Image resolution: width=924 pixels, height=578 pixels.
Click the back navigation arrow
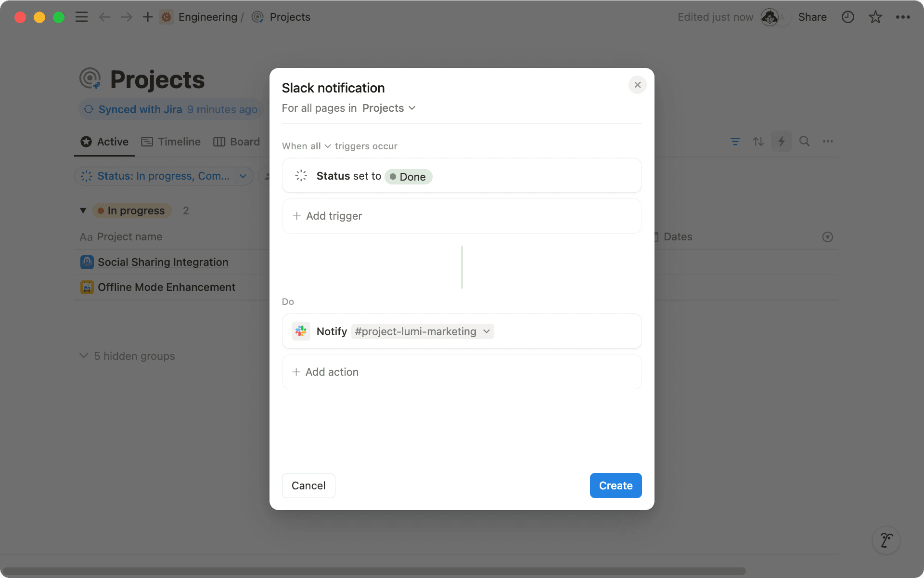pos(104,17)
